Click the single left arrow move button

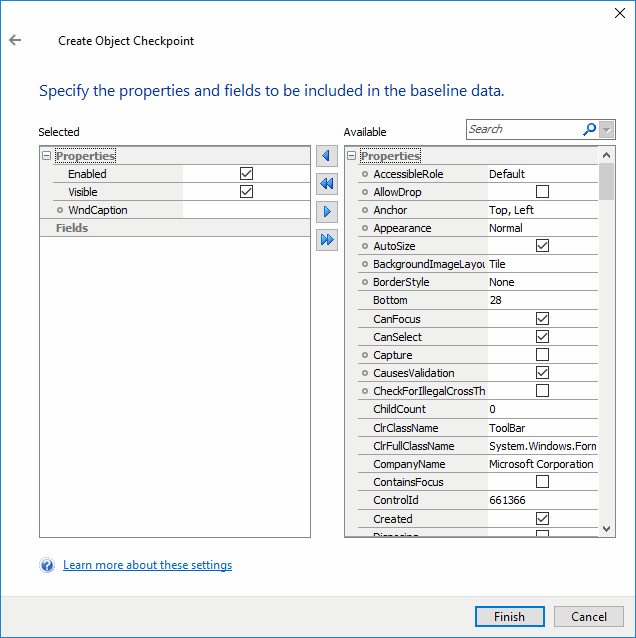click(x=326, y=156)
